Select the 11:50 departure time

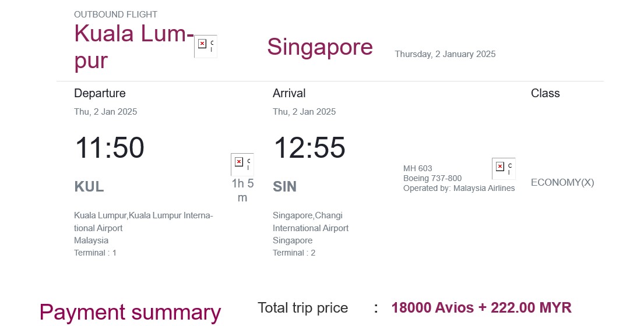110,147
